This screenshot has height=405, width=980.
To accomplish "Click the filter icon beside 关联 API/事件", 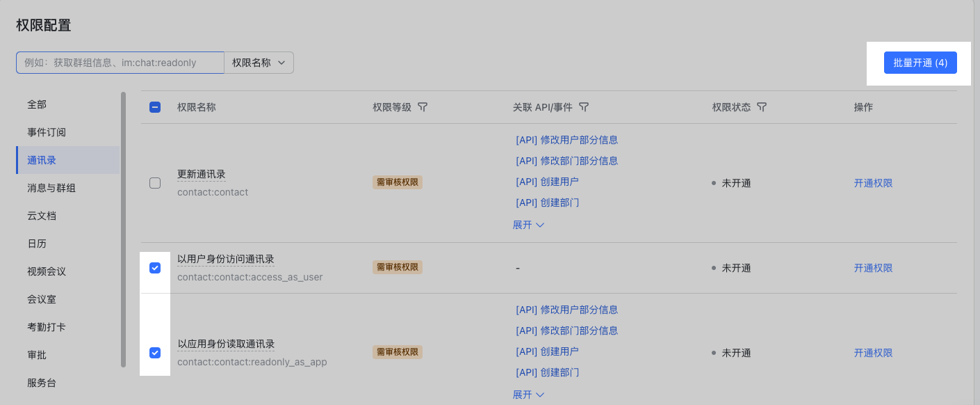I will click(x=584, y=107).
